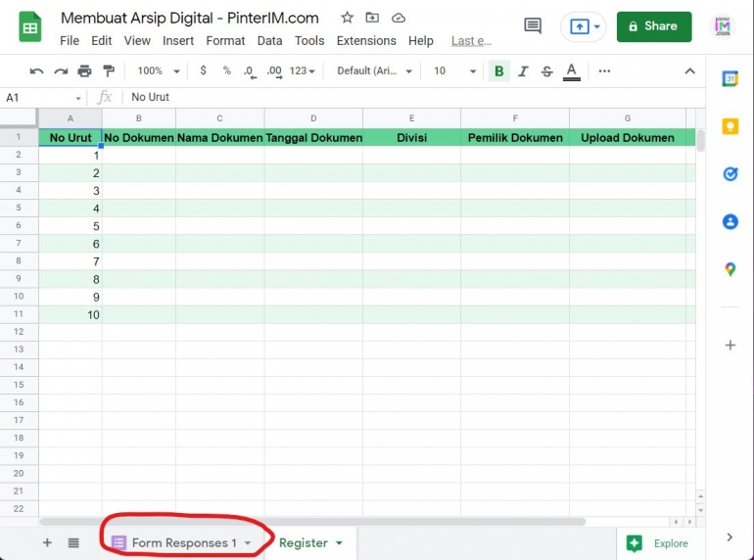The height and width of the screenshot is (560, 754).
Task: Redo the last action
Action: (x=61, y=71)
